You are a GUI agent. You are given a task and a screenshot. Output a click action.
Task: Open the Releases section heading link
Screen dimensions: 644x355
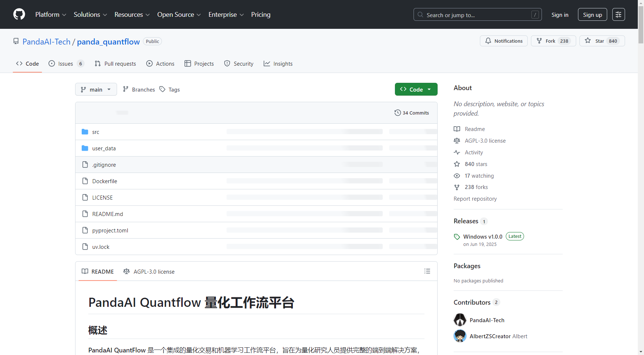click(x=466, y=221)
